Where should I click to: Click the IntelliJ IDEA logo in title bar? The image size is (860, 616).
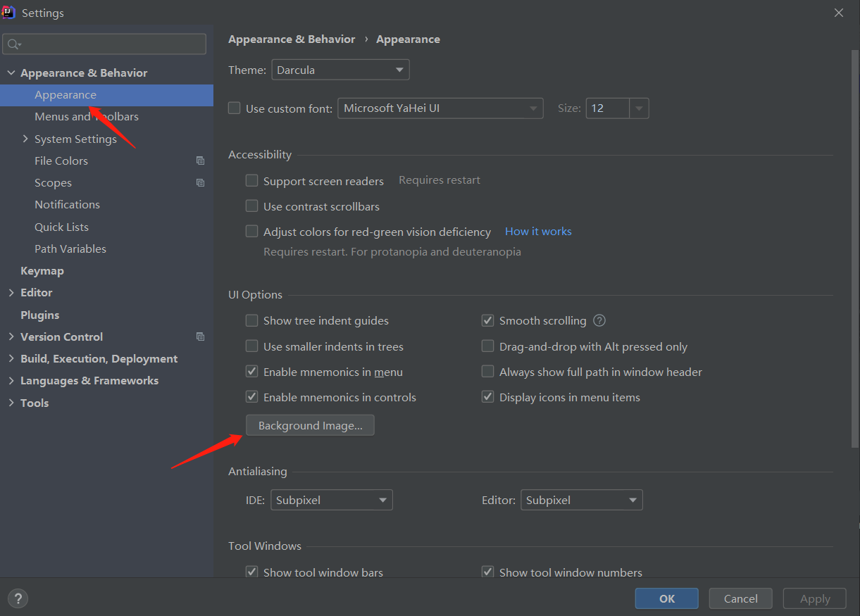pyautogui.click(x=8, y=12)
